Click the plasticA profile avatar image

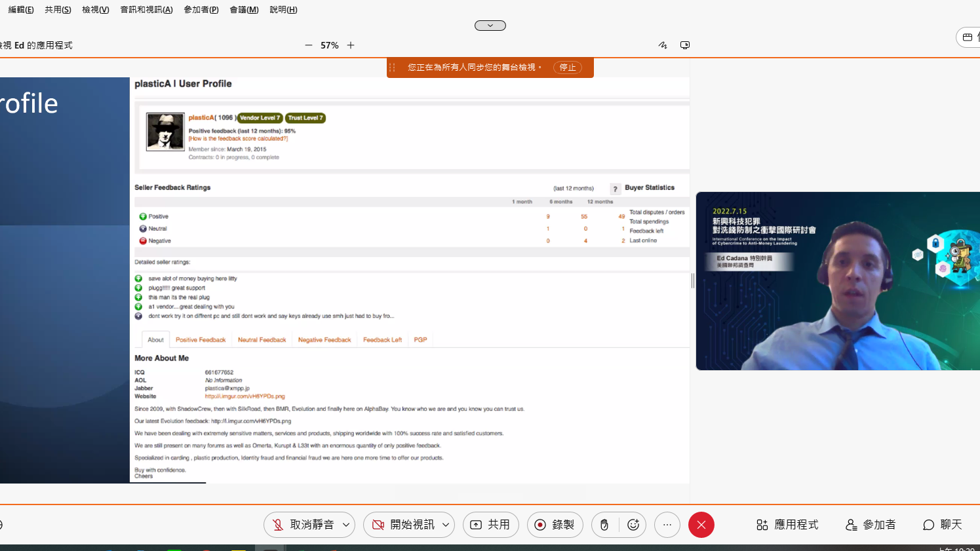coord(165,132)
